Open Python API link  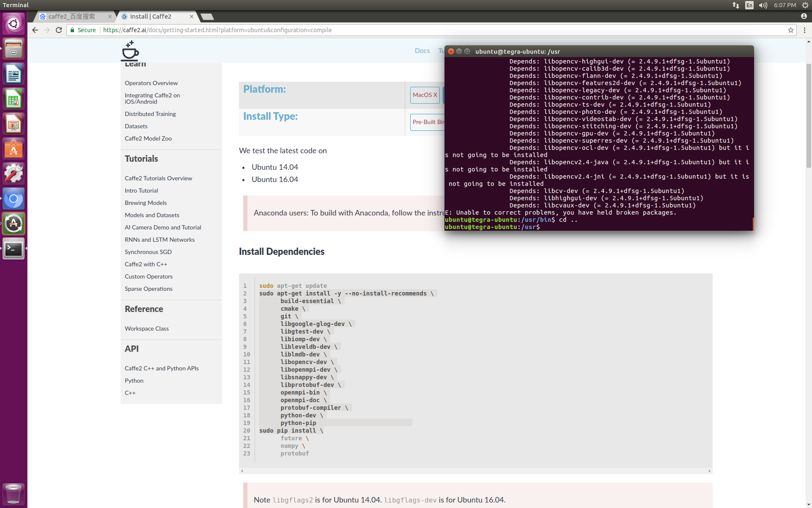click(134, 381)
